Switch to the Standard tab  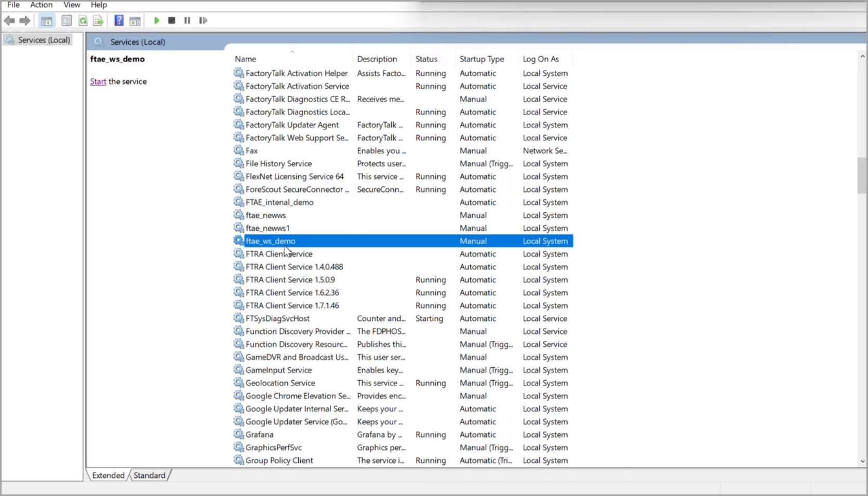click(150, 475)
